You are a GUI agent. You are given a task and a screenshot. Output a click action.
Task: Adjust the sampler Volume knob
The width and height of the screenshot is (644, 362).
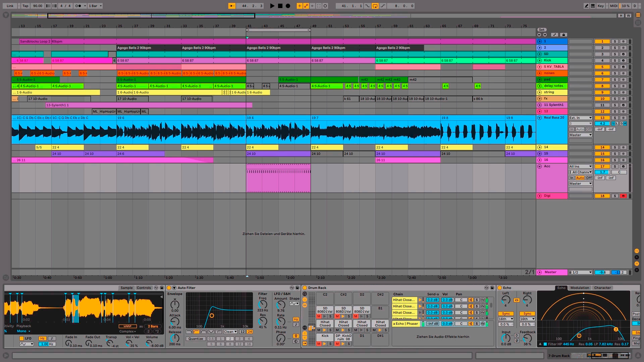pyautogui.click(x=149, y=343)
